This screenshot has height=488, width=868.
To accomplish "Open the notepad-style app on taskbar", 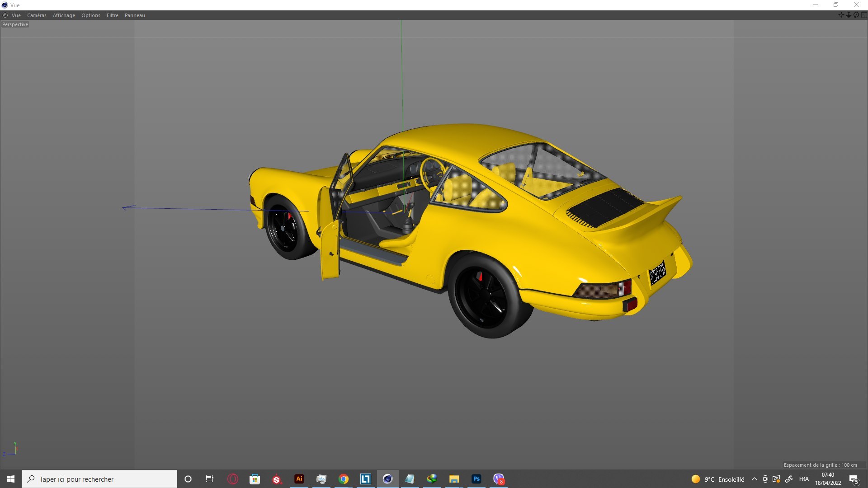I will click(410, 479).
